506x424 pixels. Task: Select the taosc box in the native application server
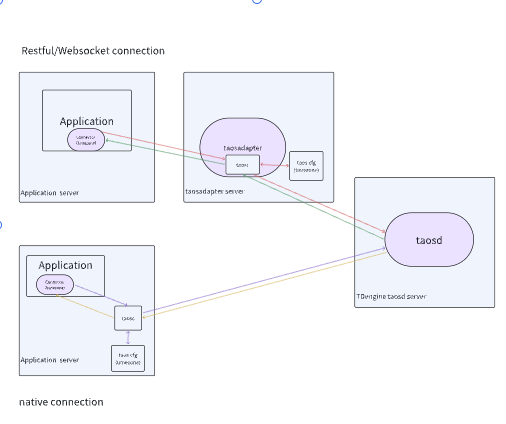point(128,318)
